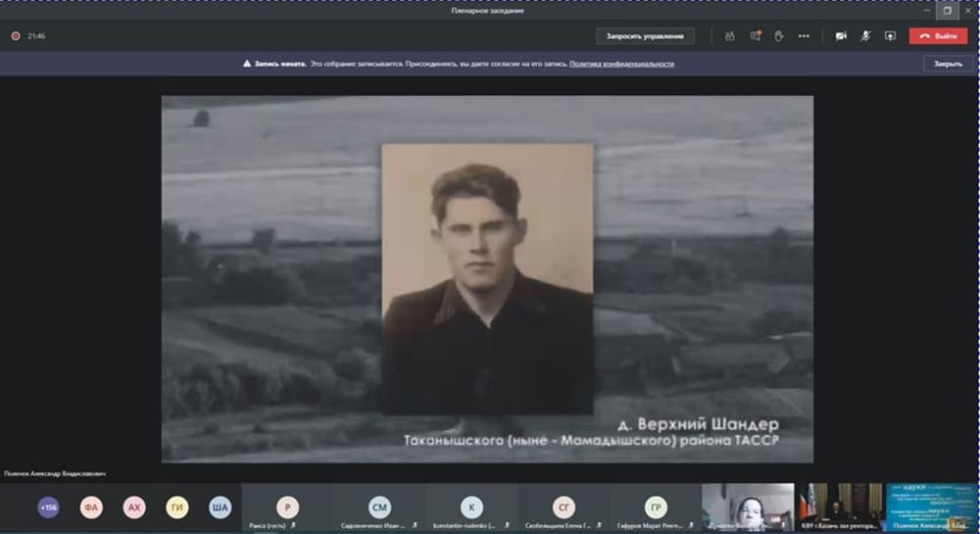
Task: Click the red recording indicator icon
Action: [x=15, y=36]
